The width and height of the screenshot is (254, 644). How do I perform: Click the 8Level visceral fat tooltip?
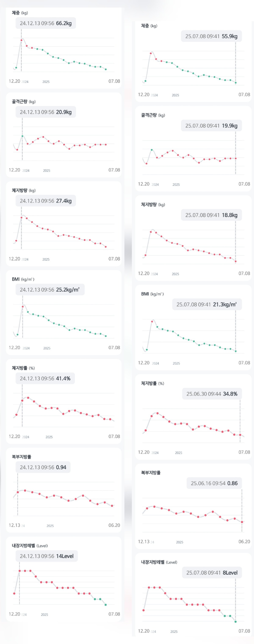[212, 573]
